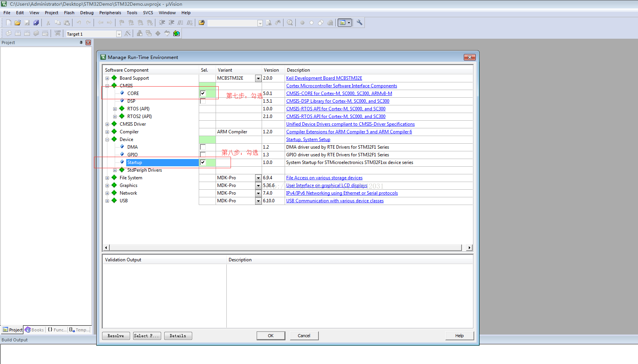Comment out selection using toolbar icon
The image size is (638, 364).
(180, 23)
